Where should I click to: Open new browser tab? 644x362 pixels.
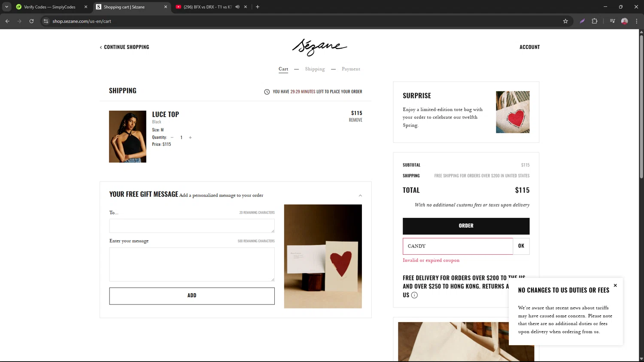258,7
